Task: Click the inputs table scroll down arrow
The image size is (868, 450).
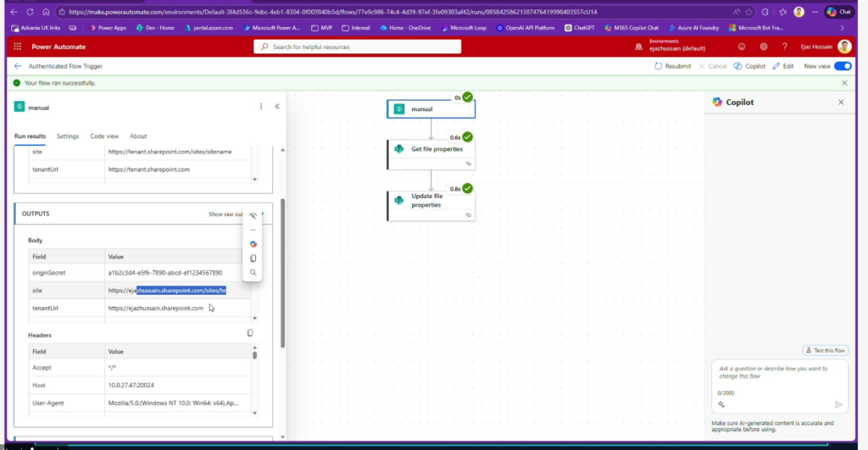Action: [x=254, y=180]
